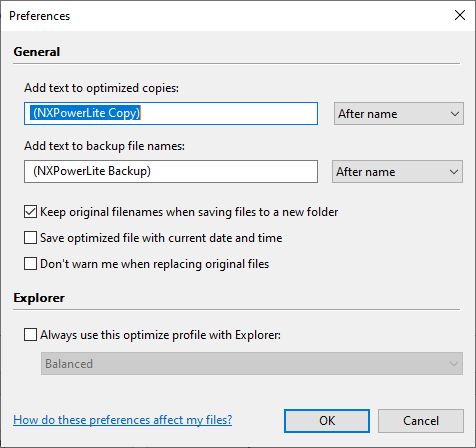Open the After name dropdown for backup names
Viewport: 476px width, 448px height.
pos(397,172)
